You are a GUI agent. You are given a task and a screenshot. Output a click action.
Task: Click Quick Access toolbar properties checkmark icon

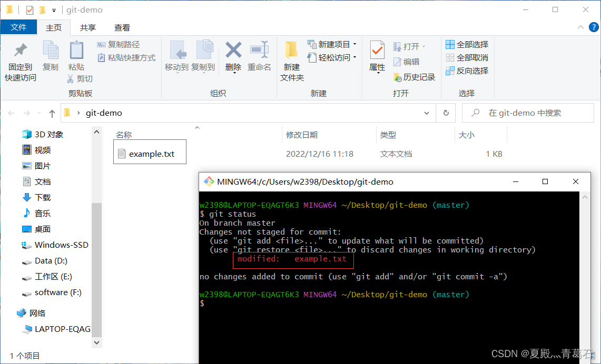click(x=29, y=10)
